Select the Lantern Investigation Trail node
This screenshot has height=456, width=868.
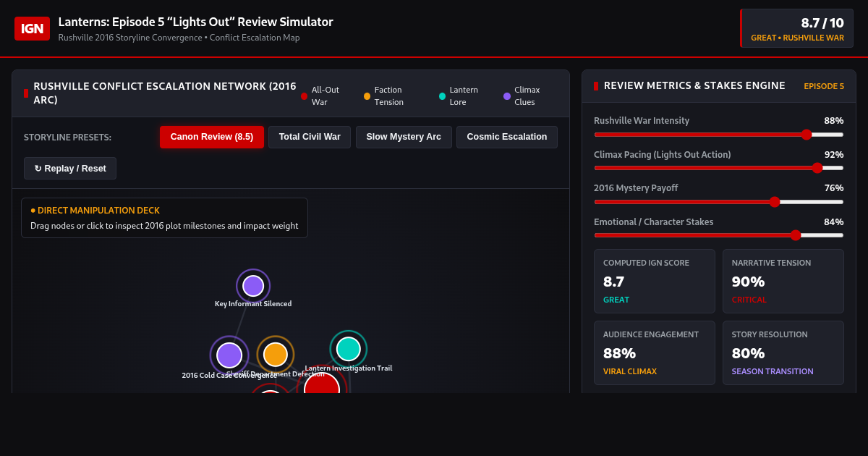[349, 349]
